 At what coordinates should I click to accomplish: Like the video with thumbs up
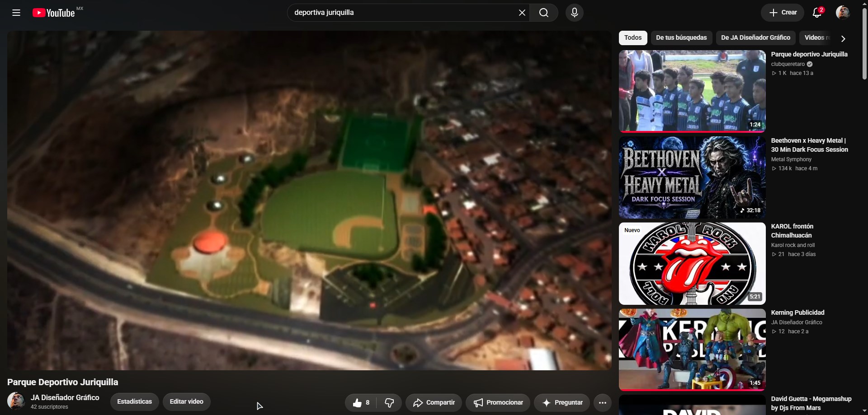point(361,402)
